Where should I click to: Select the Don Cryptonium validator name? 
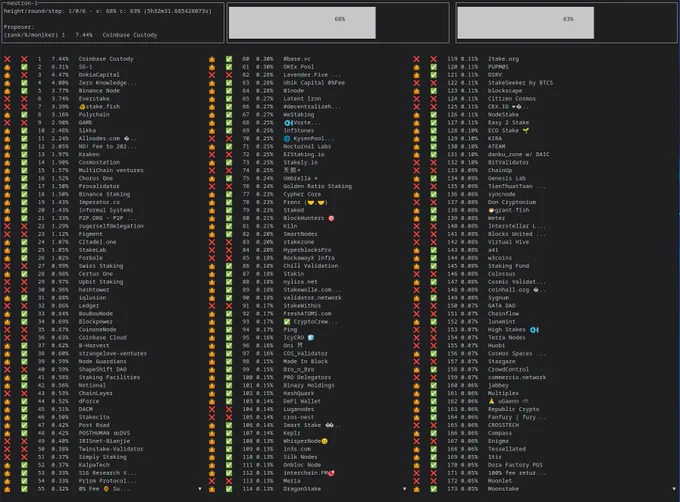pos(512,202)
